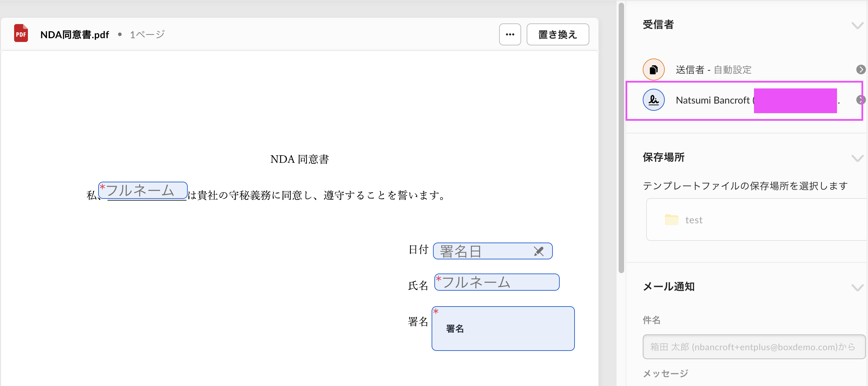Screen dimensions: 868x386
Task: Collapse the 受信者 section chevron
Action: (x=857, y=25)
